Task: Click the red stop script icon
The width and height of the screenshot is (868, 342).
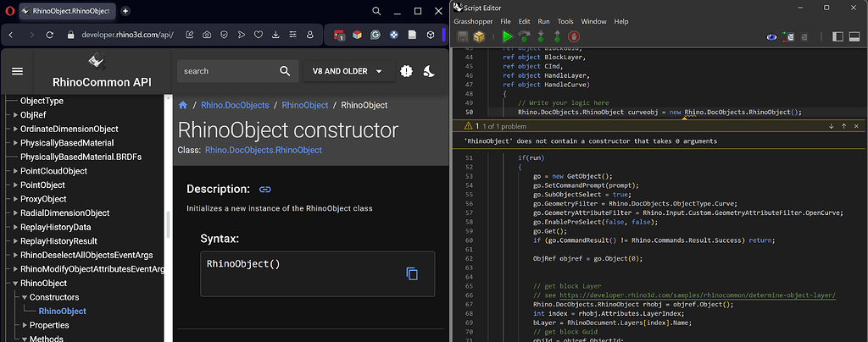Action: click(x=574, y=36)
